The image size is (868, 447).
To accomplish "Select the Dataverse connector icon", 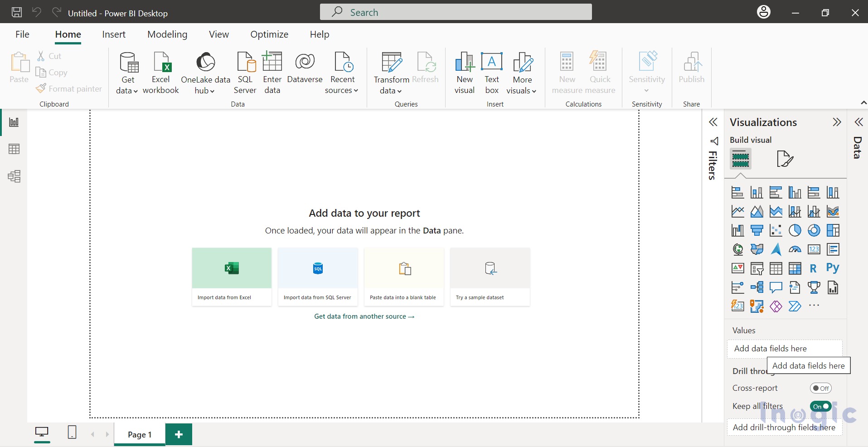I will pyautogui.click(x=305, y=63).
